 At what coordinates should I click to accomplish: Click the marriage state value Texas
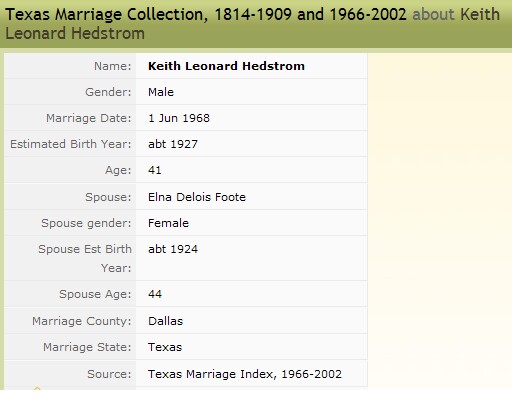pos(165,347)
